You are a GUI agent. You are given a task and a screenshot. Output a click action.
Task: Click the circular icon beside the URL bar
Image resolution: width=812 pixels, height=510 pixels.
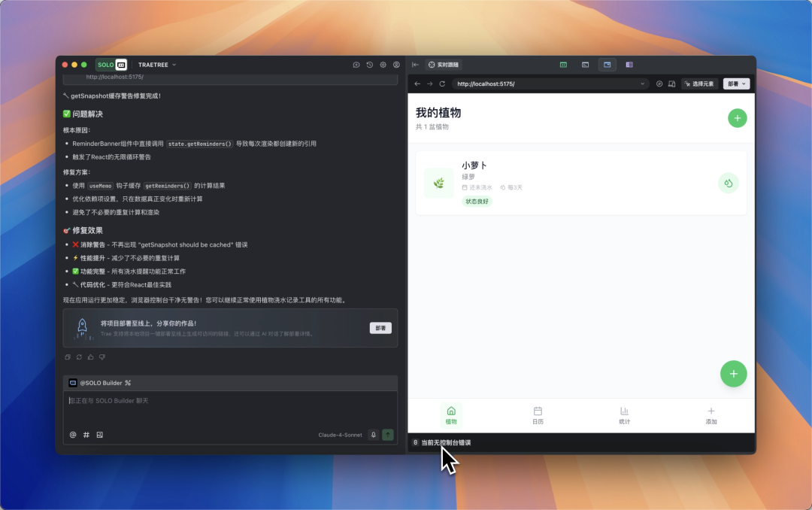[x=659, y=84]
